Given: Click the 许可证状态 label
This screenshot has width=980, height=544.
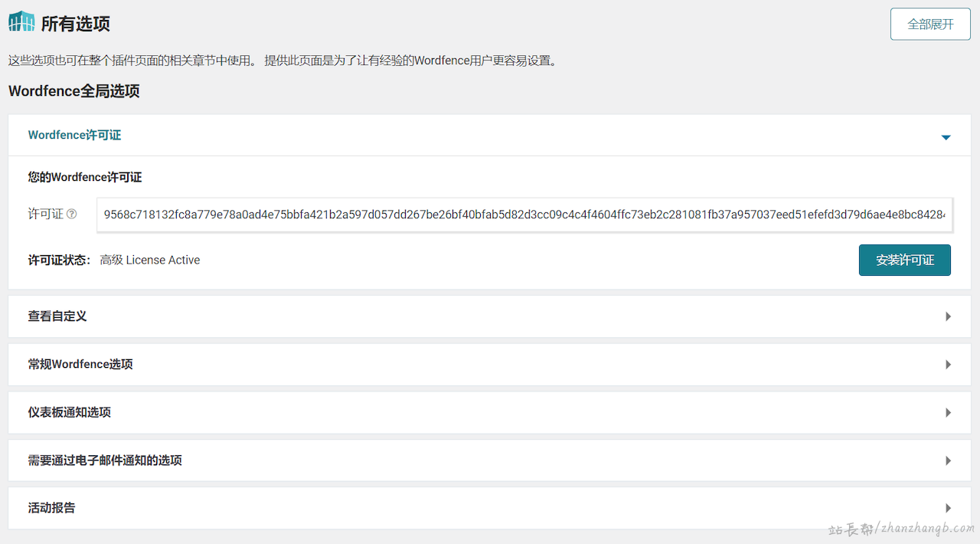Looking at the screenshot, I should pos(60,261).
